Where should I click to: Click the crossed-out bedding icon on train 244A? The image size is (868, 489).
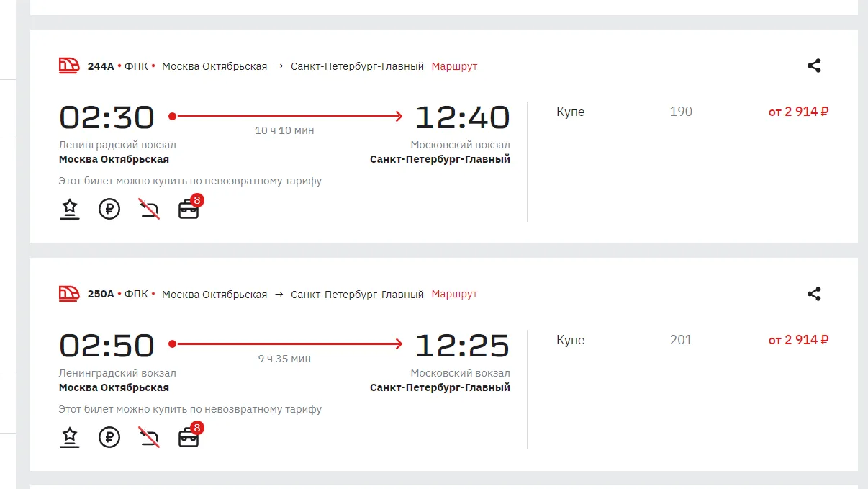(x=149, y=210)
